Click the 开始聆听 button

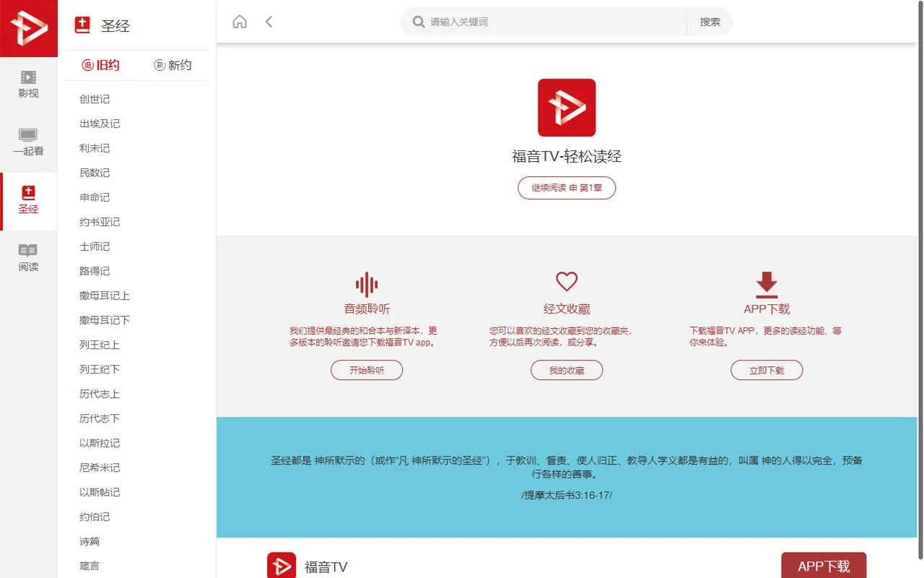(x=367, y=371)
